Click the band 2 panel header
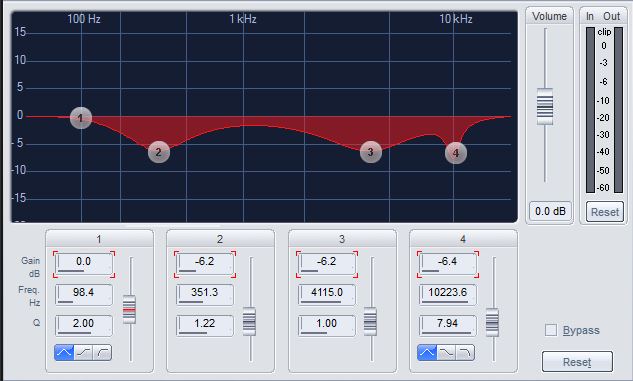This screenshot has width=633, height=381. 220,239
